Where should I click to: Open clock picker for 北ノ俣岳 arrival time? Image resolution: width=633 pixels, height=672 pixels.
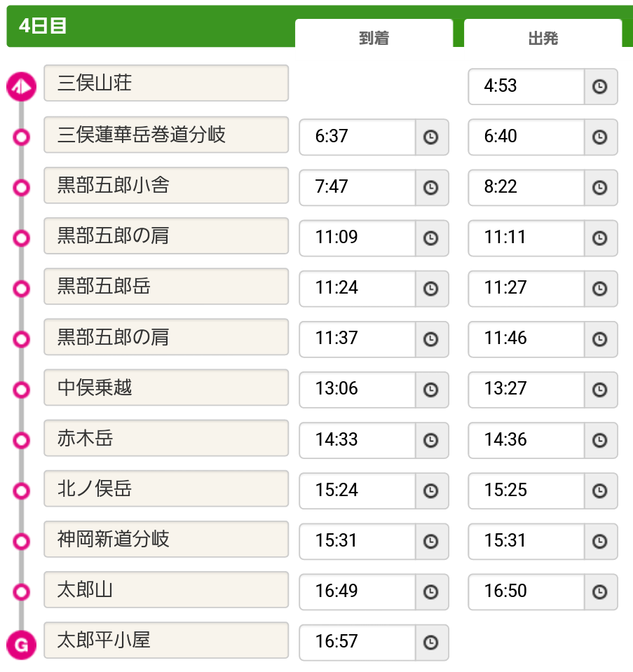(431, 491)
